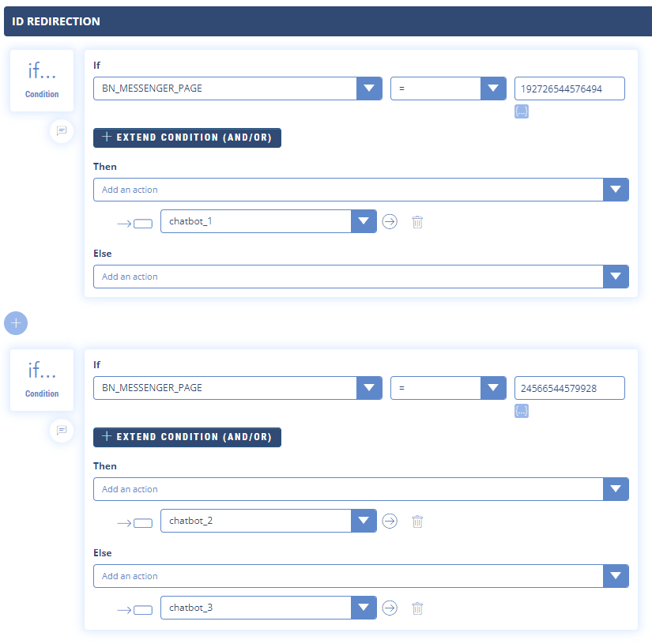This screenshot has height=644, width=652.
Task: Open the chatbot_3 target dropdown
Action: [x=364, y=608]
